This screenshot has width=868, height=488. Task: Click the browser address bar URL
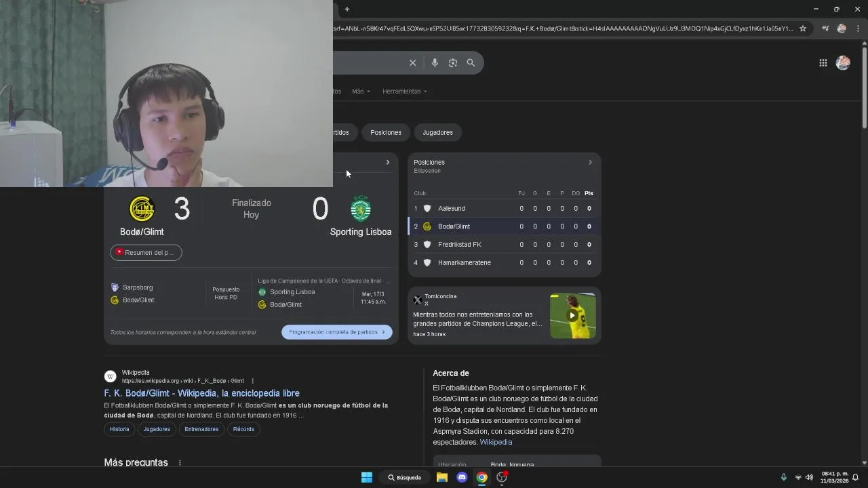(x=562, y=28)
